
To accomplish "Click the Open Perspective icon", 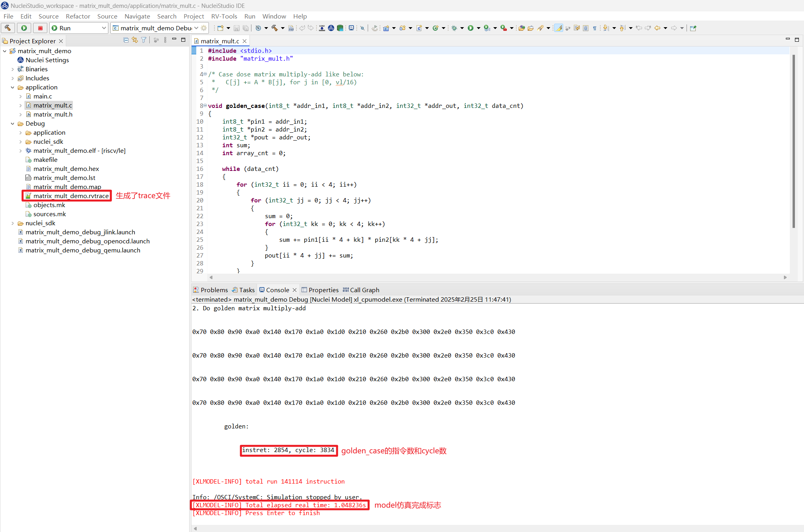I will [693, 28].
